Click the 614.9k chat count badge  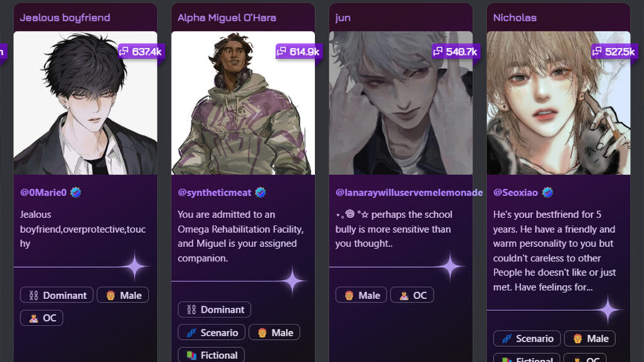point(299,52)
